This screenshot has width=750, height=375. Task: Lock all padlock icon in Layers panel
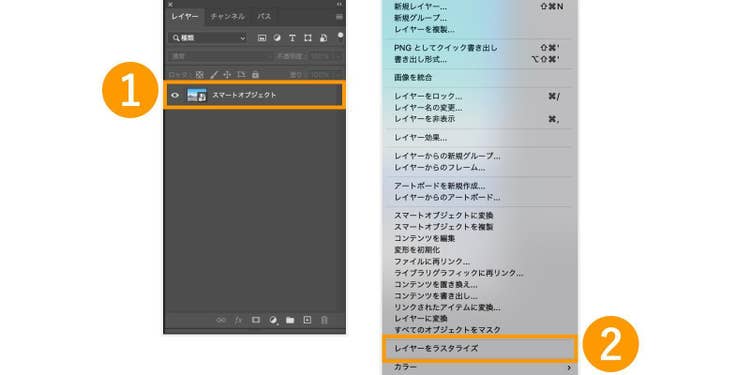255,75
